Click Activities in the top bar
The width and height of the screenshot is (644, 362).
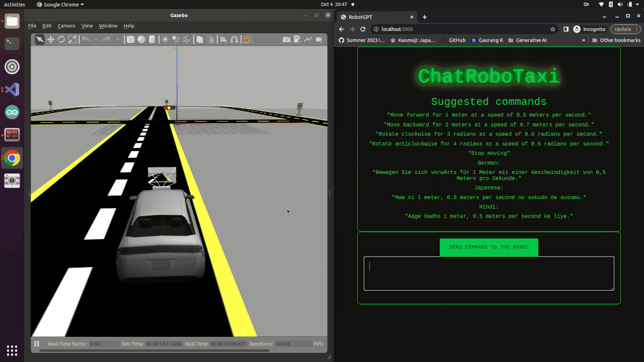pyautogui.click(x=15, y=5)
